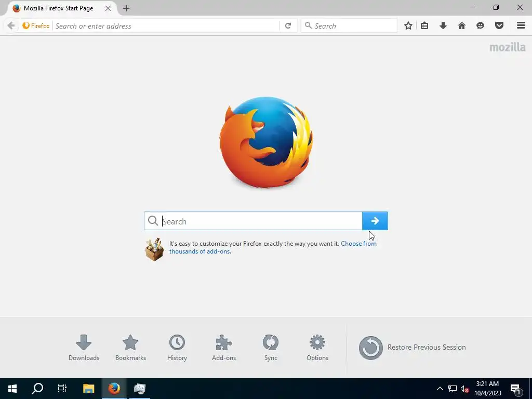The image size is (532, 399).
Task: Open the toolbar downloads arrow
Action: (x=443, y=26)
